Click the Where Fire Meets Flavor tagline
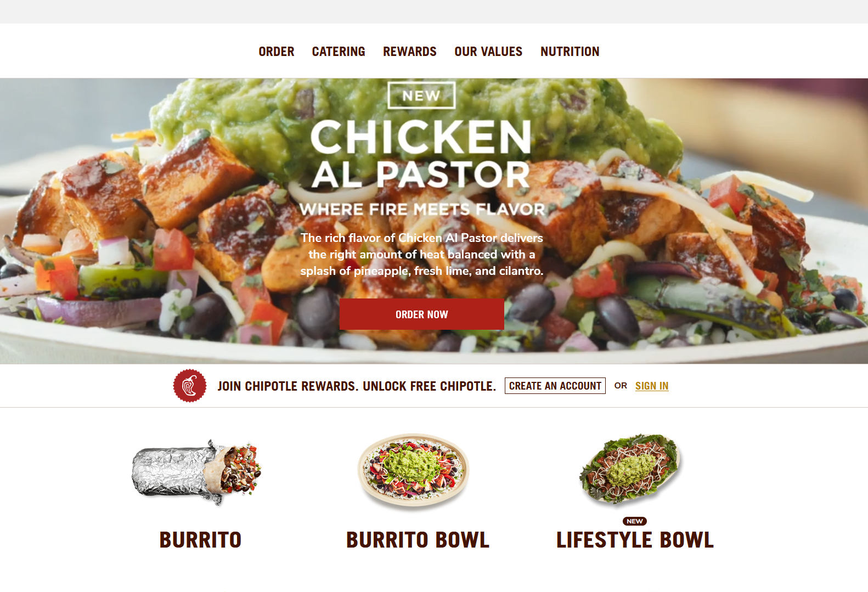Screen dimensions: 868x592 [x=422, y=210]
